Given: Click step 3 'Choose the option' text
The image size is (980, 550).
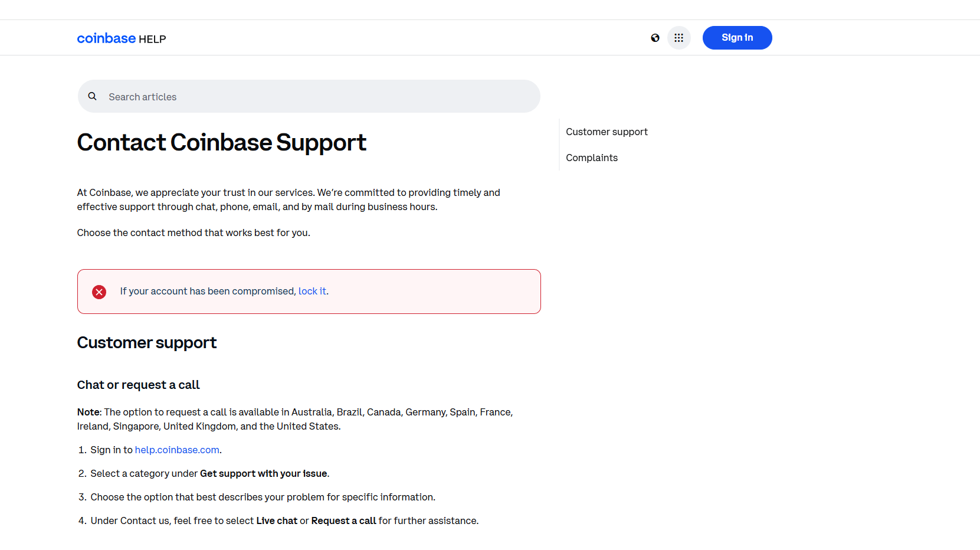Looking at the screenshot, I should click(263, 497).
